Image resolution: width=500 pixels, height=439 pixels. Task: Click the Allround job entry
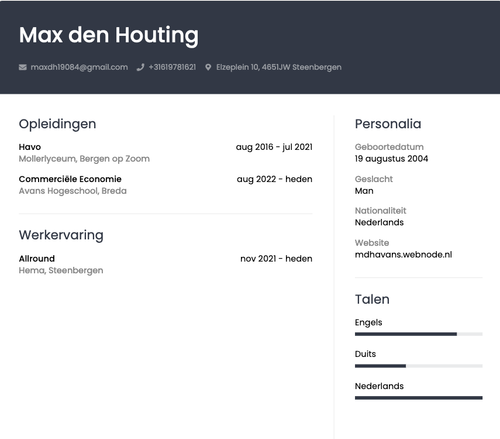(x=166, y=264)
